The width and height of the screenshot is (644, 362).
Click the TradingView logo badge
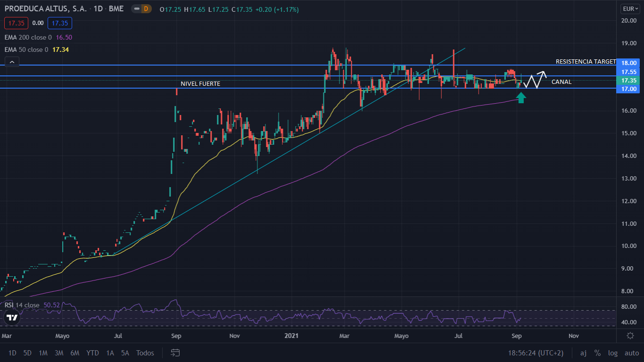12,318
